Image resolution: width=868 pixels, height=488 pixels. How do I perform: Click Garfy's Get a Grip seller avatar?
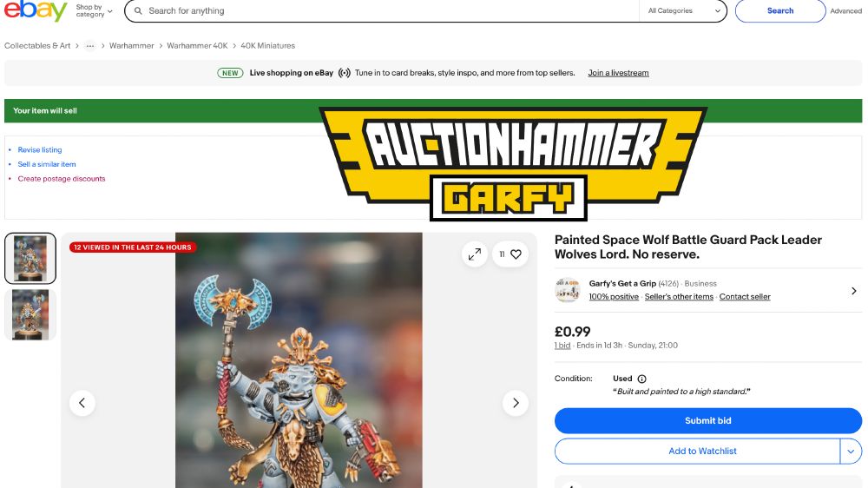[x=568, y=290]
